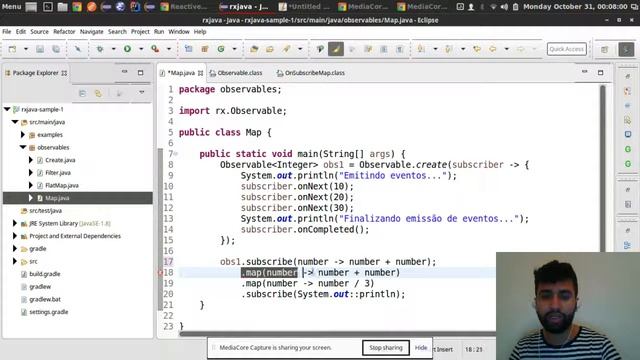Screen dimensions: 640x360
Task: Click the clock showing Monday October 31
Action: point(575,7)
